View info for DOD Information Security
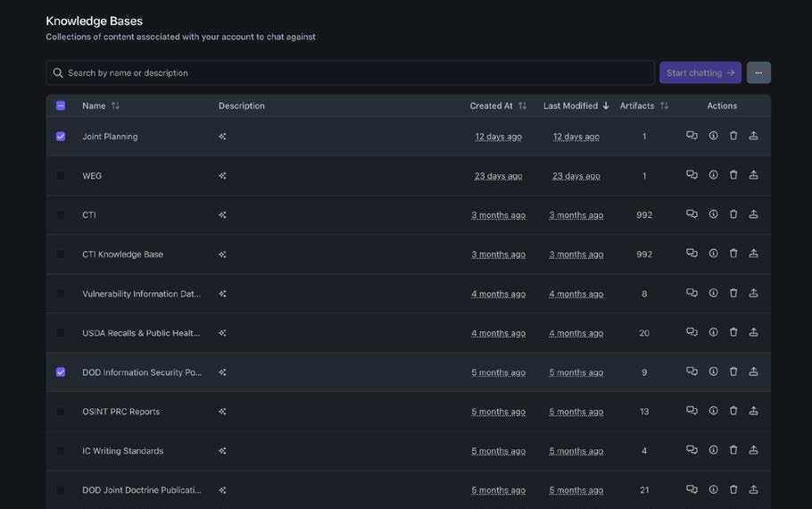 click(x=713, y=371)
